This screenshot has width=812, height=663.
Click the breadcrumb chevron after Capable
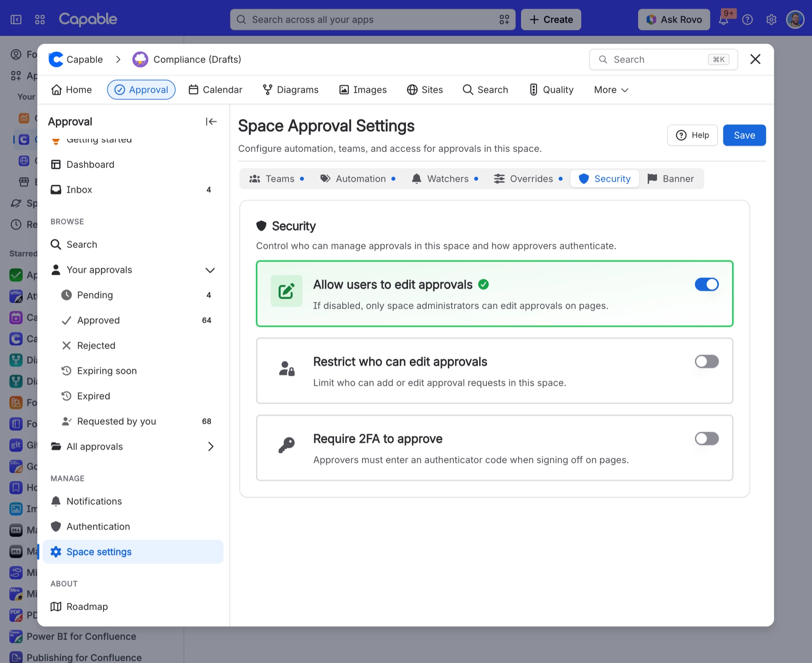[118, 59]
